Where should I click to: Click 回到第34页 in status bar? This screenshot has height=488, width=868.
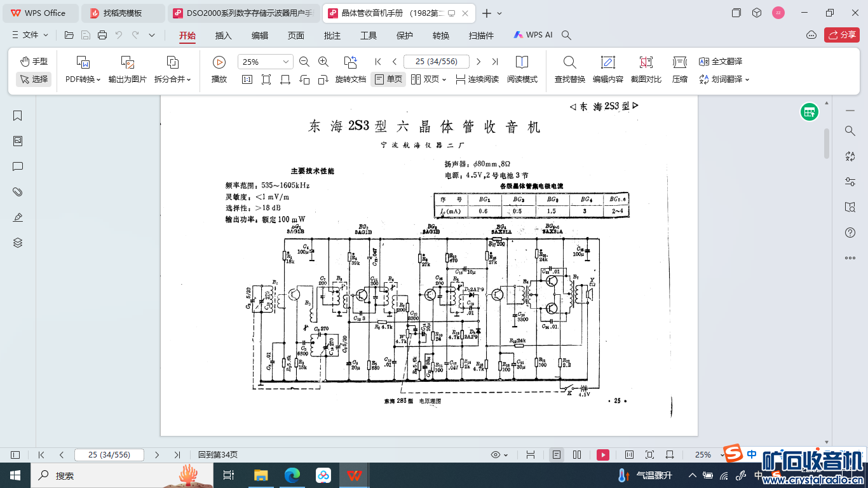click(218, 455)
